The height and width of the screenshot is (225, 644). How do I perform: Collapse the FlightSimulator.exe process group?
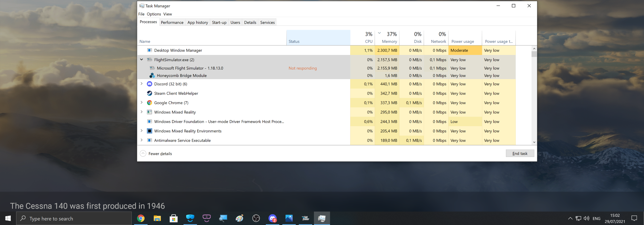point(141,60)
